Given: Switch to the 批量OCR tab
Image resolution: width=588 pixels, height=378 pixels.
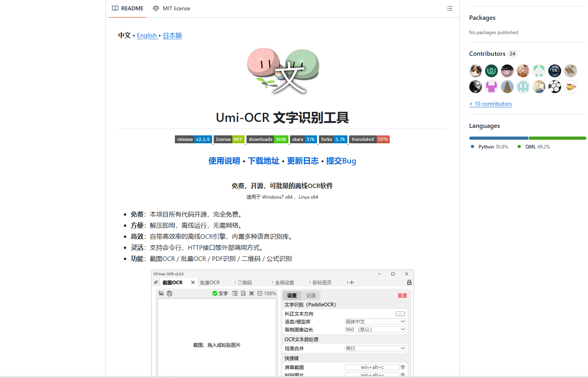Looking at the screenshot, I should point(209,282).
